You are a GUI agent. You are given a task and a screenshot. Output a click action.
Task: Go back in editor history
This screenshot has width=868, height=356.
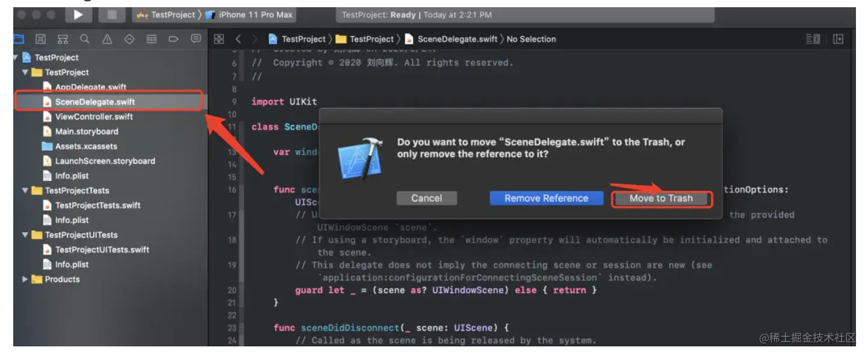click(x=238, y=39)
